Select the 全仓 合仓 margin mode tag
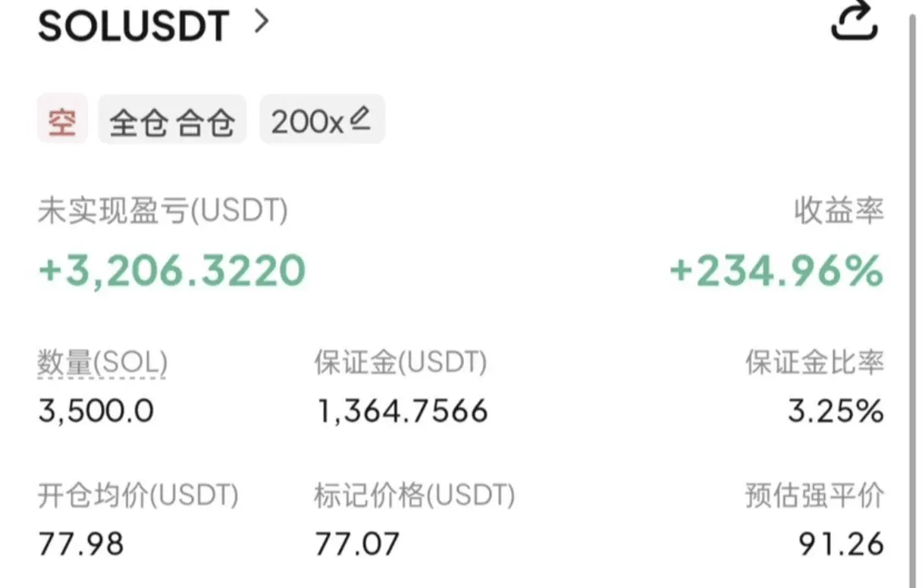This screenshot has width=922, height=588. tap(172, 120)
